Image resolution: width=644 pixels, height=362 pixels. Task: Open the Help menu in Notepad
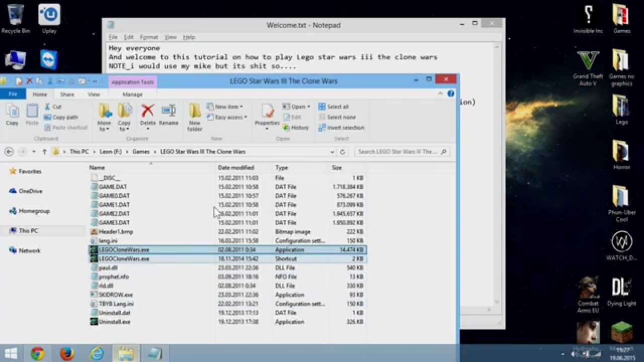189,37
